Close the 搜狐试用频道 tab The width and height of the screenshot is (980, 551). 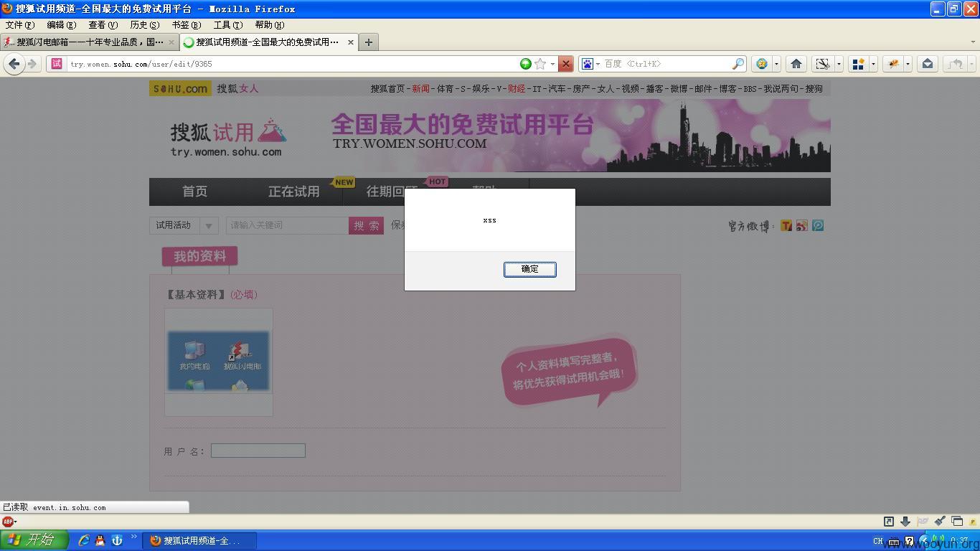tap(350, 42)
